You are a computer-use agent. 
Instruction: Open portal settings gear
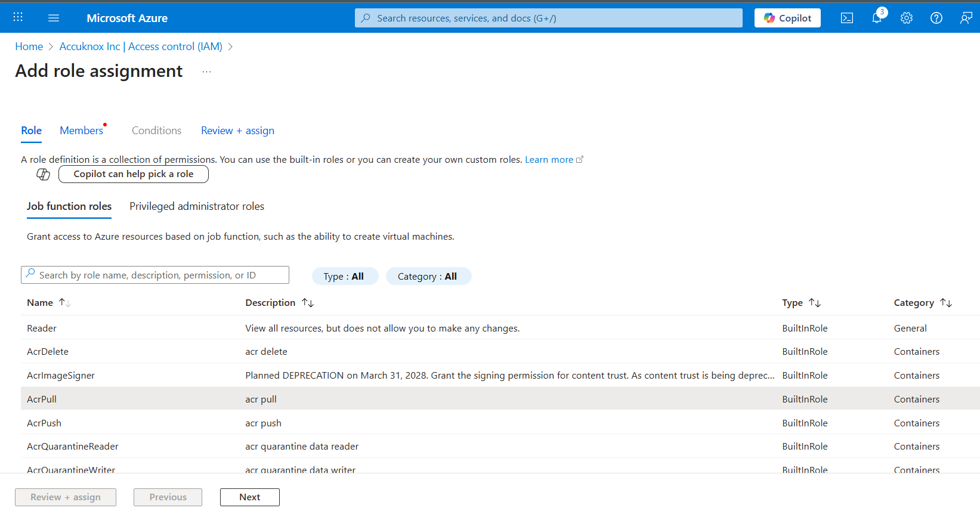pos(907,18)
